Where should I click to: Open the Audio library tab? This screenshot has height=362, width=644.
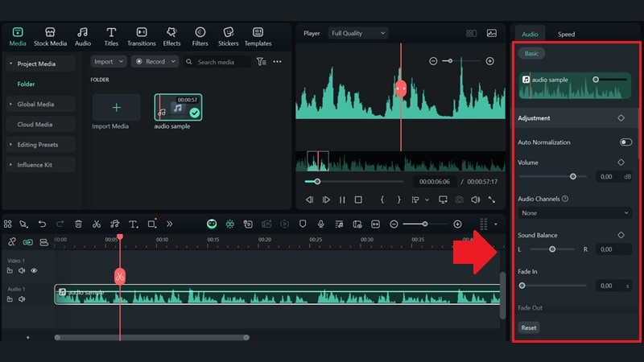pyautogui.click(x=83, y=36)
